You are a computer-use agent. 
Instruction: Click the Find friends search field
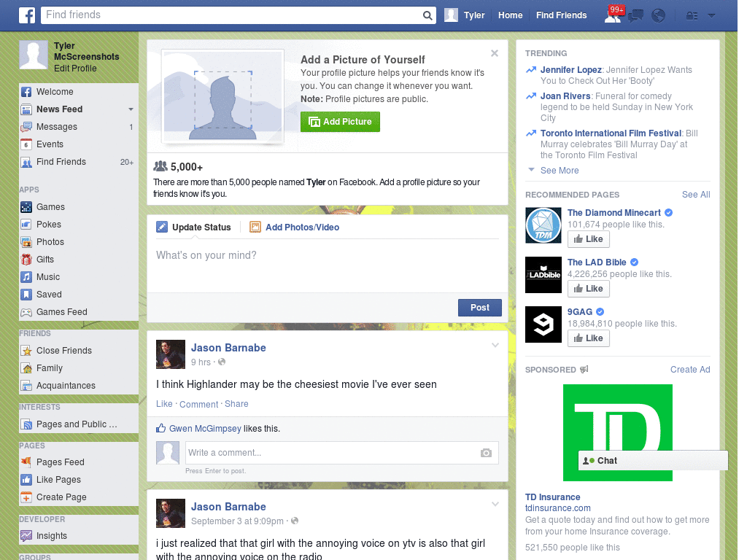(231, 15)
